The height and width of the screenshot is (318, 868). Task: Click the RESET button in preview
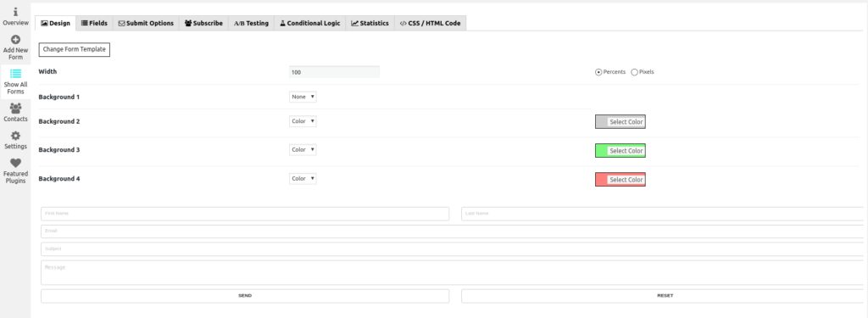tap(662, 296)
